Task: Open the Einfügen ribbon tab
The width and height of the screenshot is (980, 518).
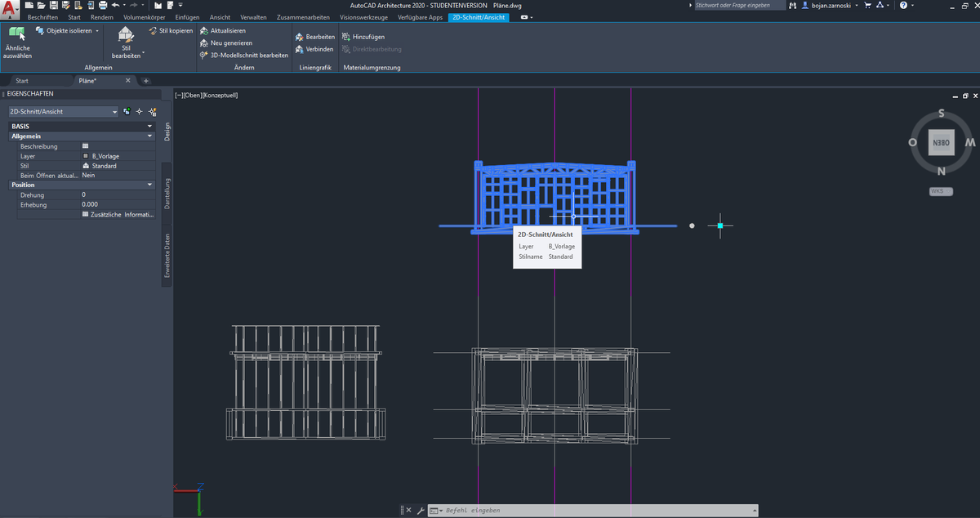Action: pyautogui.click(x=187, y=17)
